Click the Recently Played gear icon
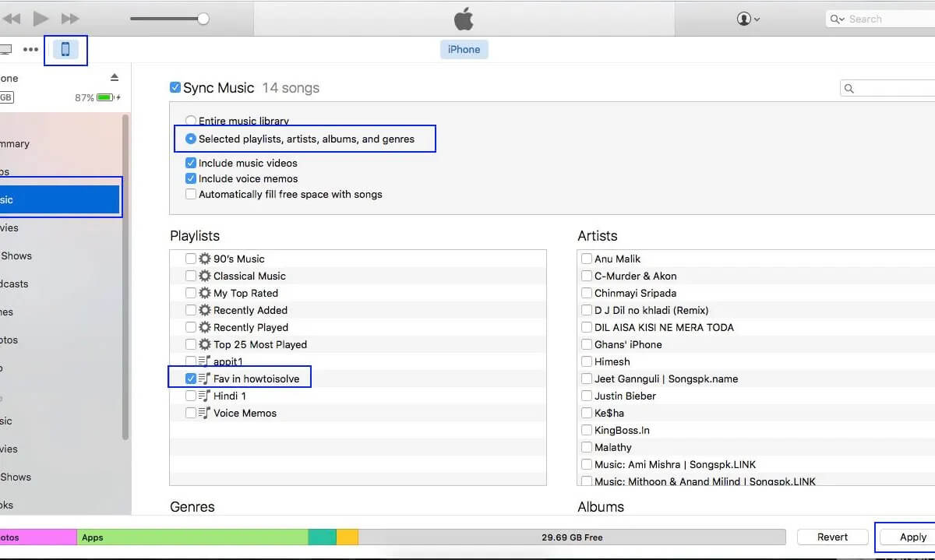 click(205, 327)
